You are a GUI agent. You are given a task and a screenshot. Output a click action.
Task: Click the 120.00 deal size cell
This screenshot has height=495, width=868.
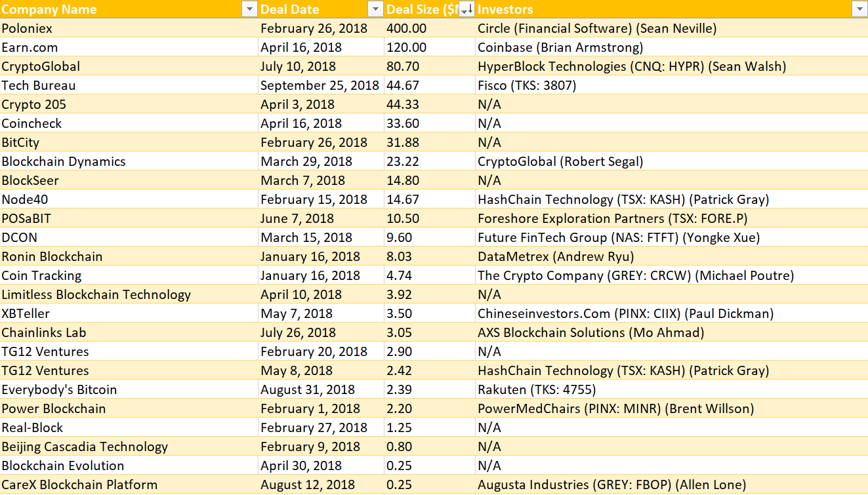(430, 47)
